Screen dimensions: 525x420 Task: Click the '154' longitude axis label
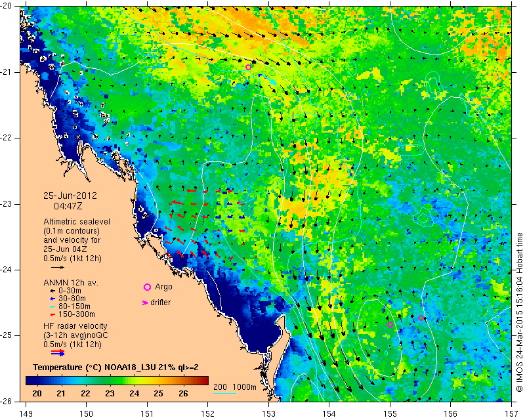329,415
